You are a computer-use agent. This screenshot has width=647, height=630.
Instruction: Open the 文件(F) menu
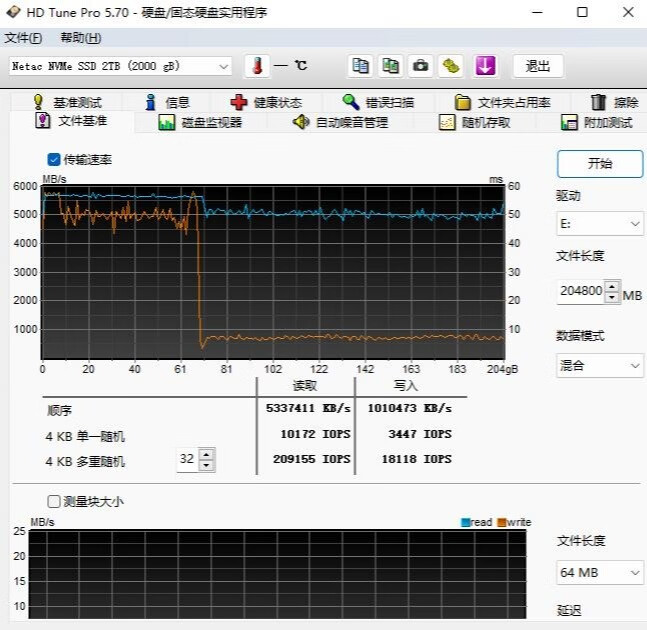pos(23,38)
